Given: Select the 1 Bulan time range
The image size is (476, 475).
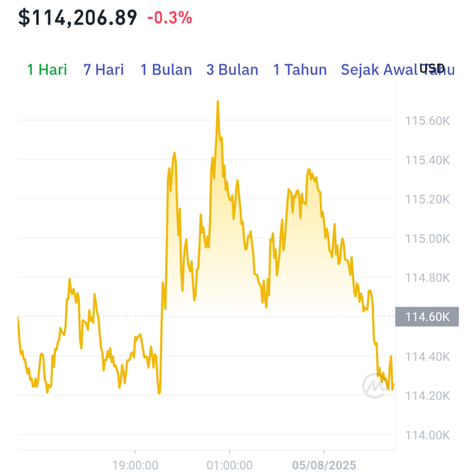Looking at the screenshot, I should click(165, 70).
